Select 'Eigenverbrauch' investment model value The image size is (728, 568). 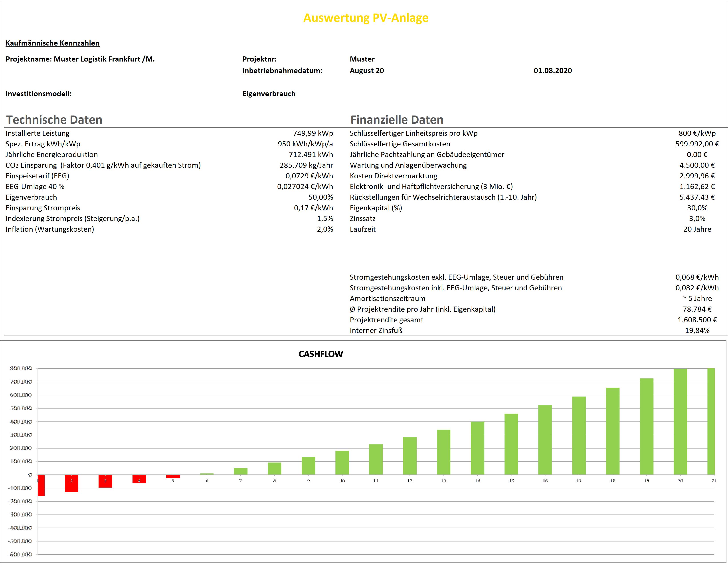[269, 94]
